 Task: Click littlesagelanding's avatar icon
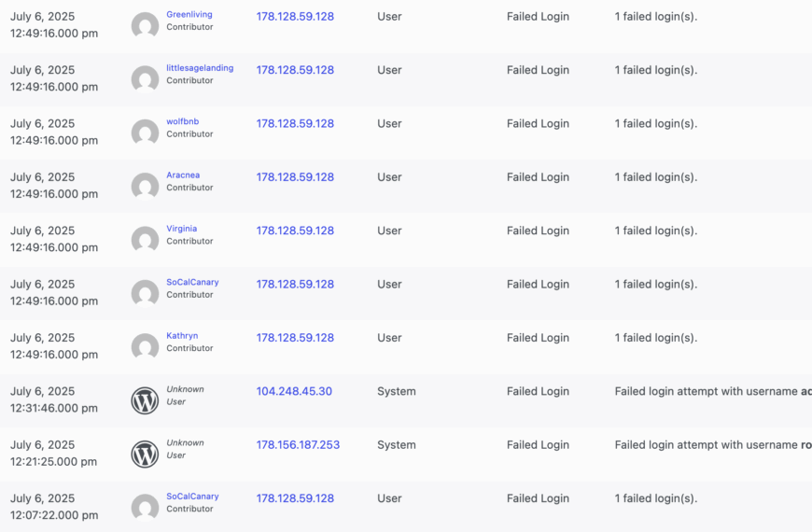click(145, 78)
